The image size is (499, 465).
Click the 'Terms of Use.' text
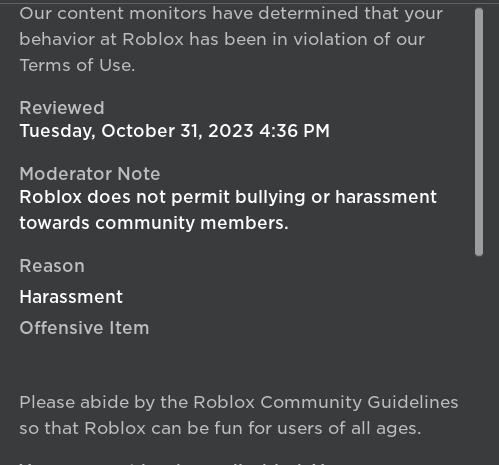tap(77, 65)
